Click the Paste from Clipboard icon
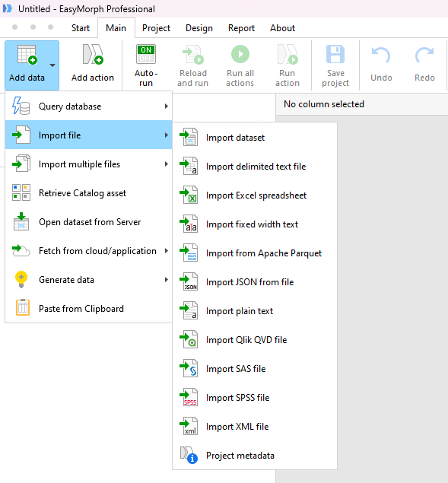 coord(23,308)
